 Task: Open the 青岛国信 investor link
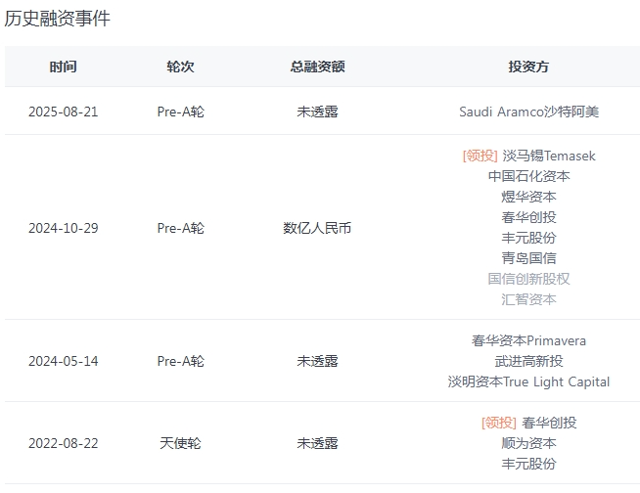529,258
